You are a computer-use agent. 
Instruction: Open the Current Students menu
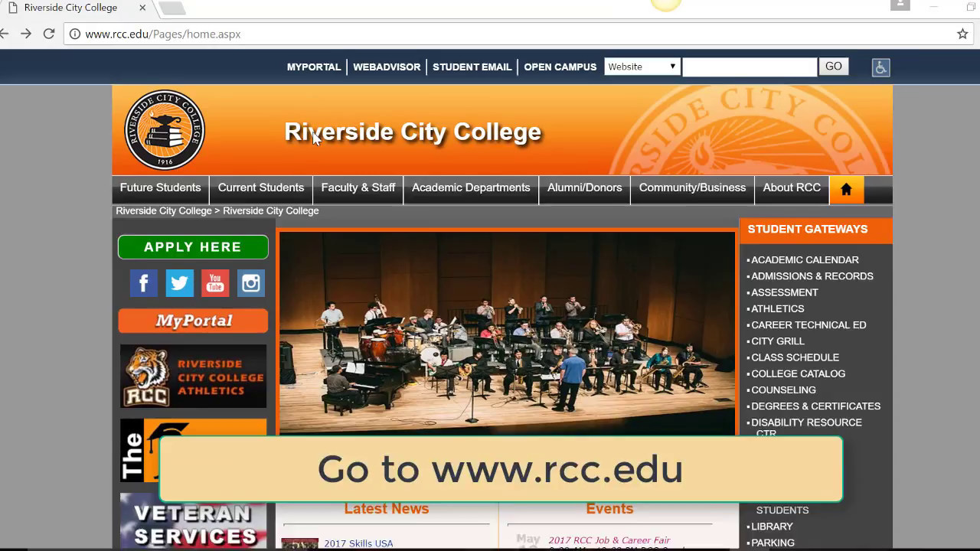coord(261,188)
